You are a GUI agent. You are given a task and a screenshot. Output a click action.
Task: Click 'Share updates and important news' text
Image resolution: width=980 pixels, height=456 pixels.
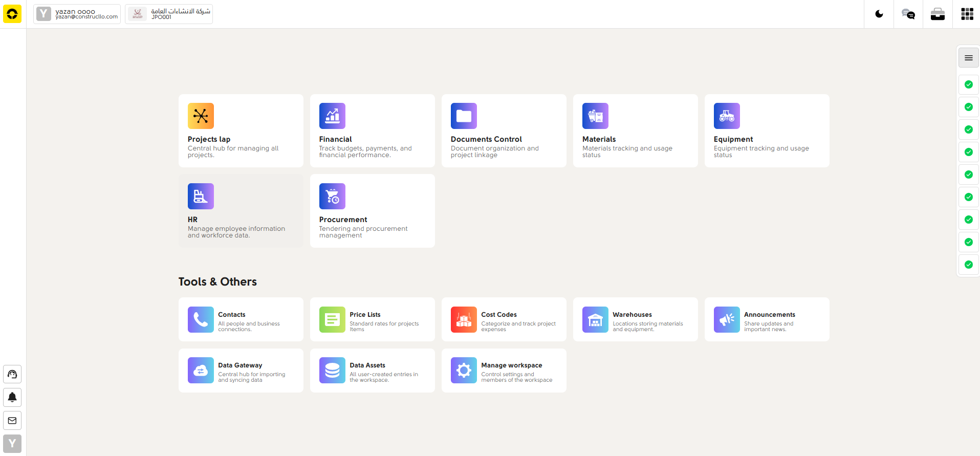[769, 327]
